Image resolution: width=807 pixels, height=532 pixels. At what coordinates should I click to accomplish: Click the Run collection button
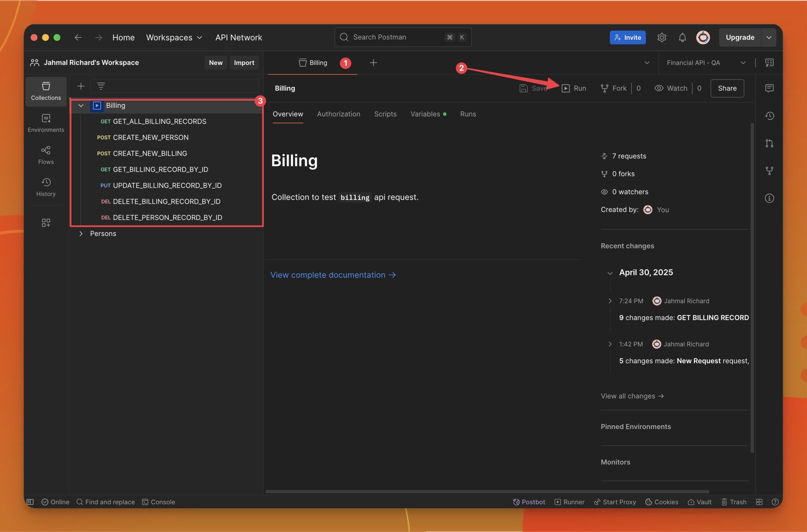point(574,88)
